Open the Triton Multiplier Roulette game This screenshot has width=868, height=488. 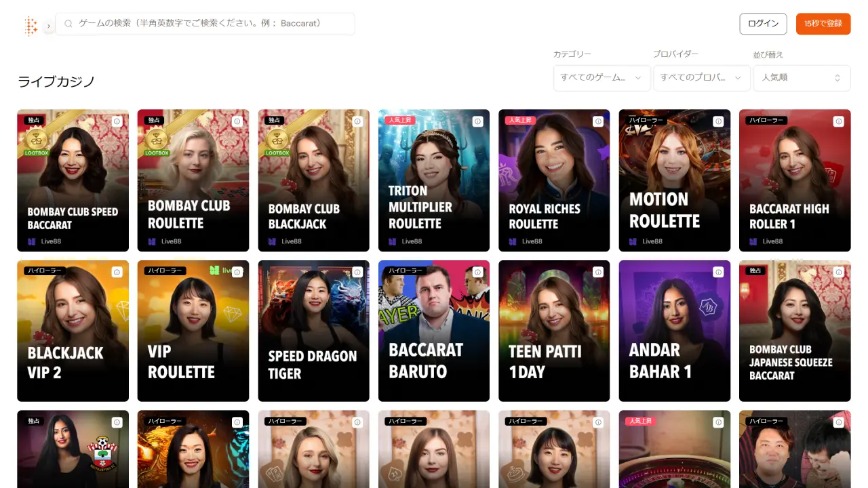pos(434,180)
